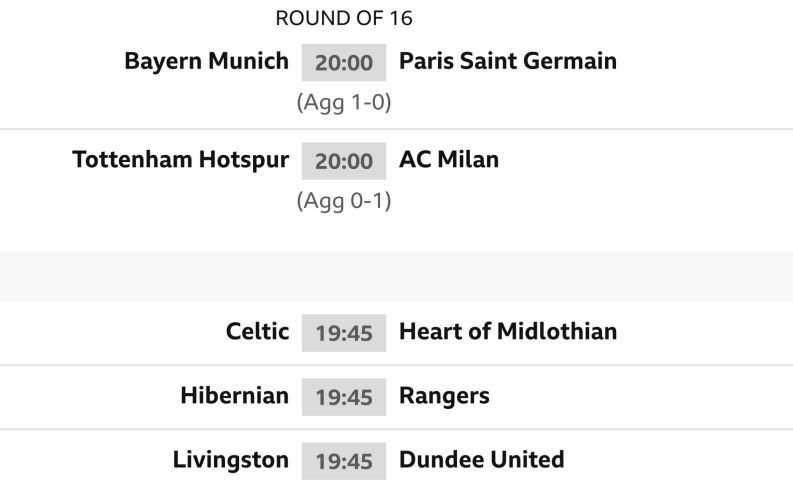Open the Hibernian team link
793x500 pixels.
[x=235, y=396]
